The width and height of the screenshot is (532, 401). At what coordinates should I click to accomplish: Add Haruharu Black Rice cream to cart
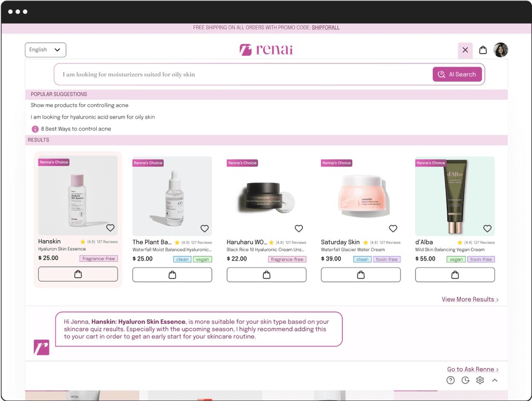coord(267,275)
